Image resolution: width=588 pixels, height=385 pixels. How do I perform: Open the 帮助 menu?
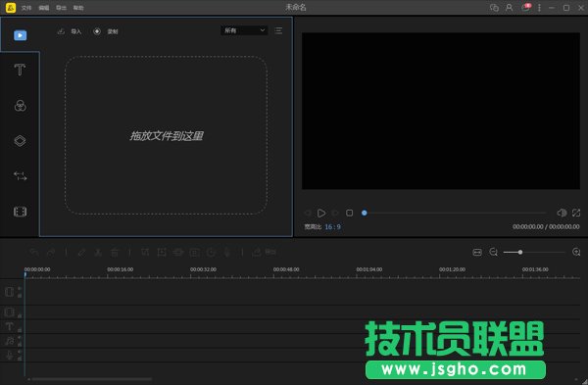78,8
